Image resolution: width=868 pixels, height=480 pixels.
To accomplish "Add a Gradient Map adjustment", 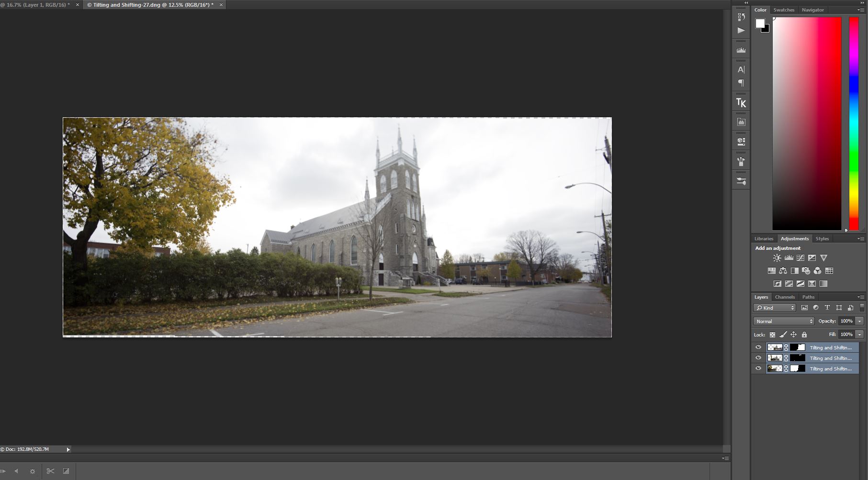I will [x=823, y=283].
